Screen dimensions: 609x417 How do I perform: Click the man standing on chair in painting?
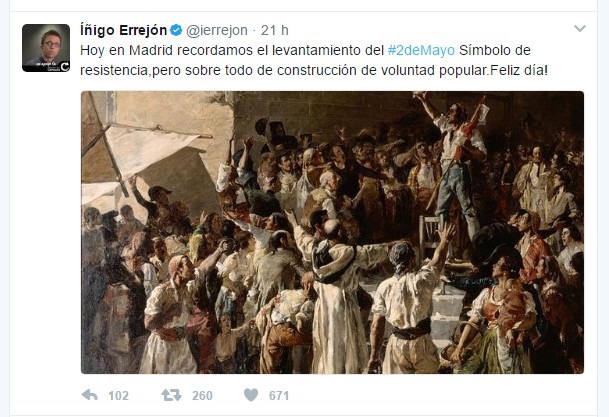tap(456, 163)
